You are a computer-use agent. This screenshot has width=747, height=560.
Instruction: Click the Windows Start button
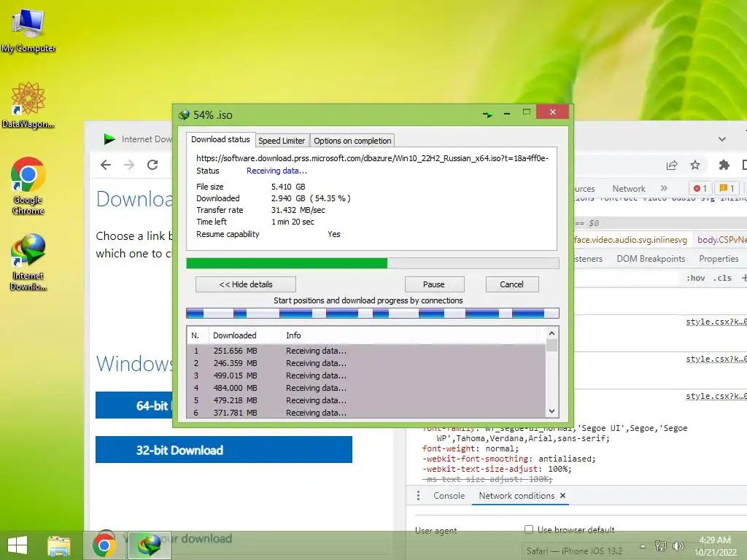[18, 545]
